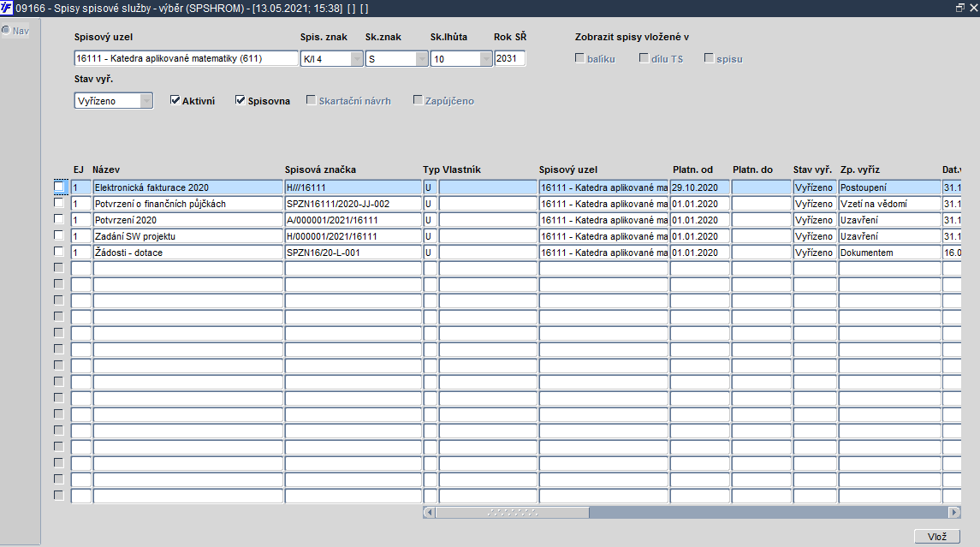980x547 pixels.
Task: Click the horizontal scrollbar thumb
Action: pyautogui.click(x=513, y=513)
